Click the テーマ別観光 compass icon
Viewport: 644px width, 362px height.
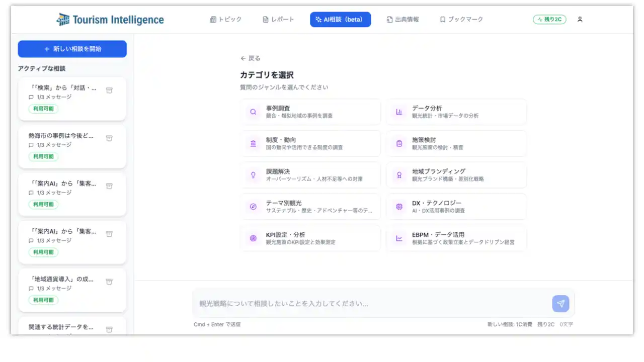(x=253, y=207)
